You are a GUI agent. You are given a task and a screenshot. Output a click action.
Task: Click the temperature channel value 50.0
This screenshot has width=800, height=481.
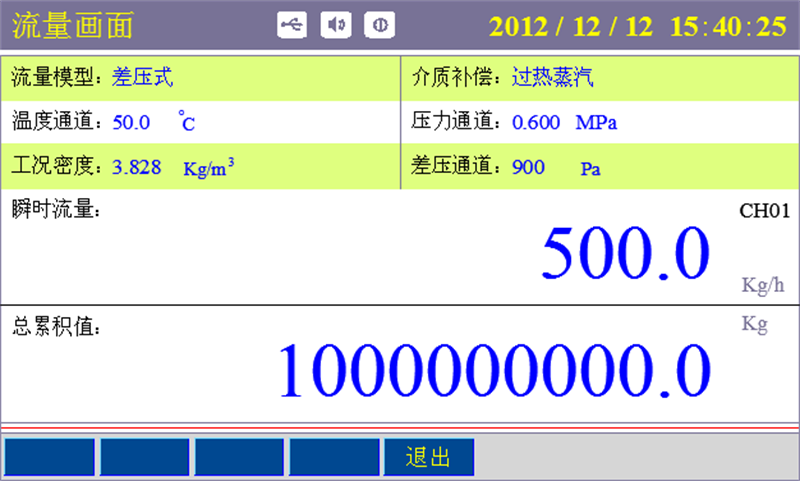point(131,123)
